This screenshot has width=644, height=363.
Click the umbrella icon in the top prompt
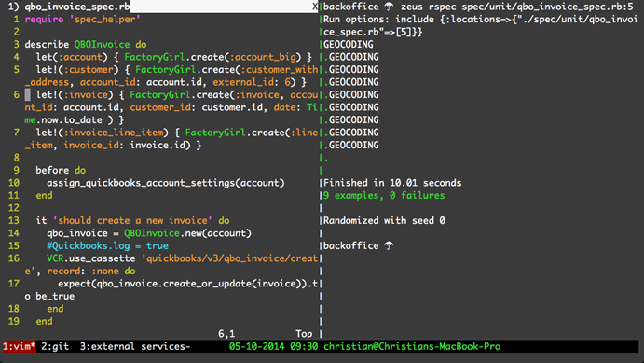point(389,7)
